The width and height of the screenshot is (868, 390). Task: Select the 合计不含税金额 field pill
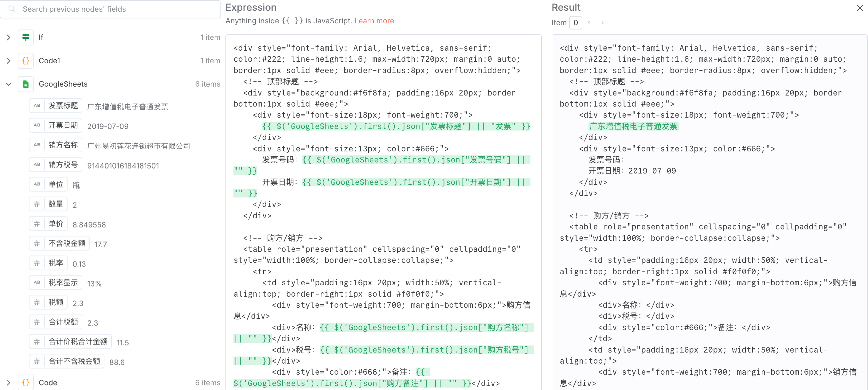click(66, 361)
